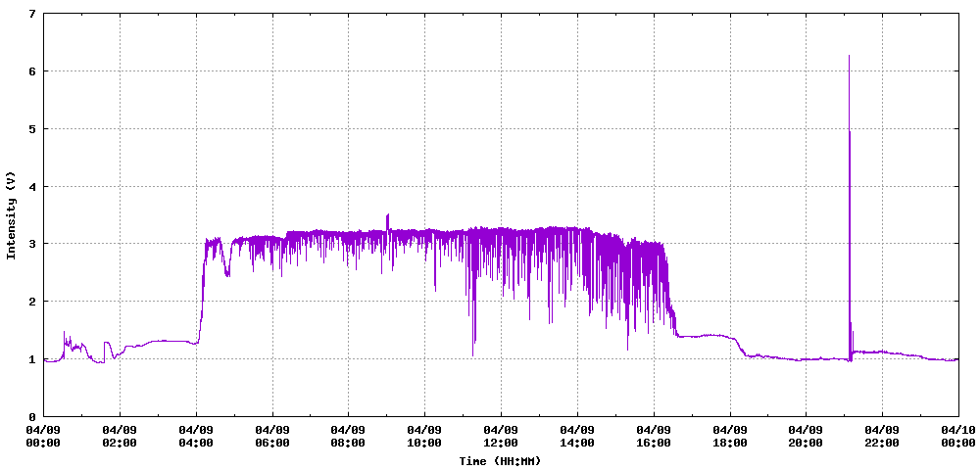Select the y-axis tick label "2"
980x470 pixels.
32,302
